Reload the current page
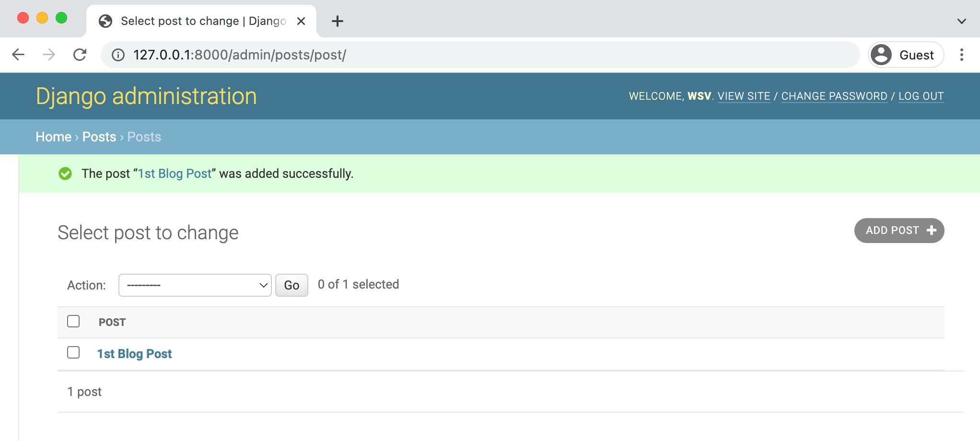This screenshot has width=980, height=441. (x=80, y=55)
